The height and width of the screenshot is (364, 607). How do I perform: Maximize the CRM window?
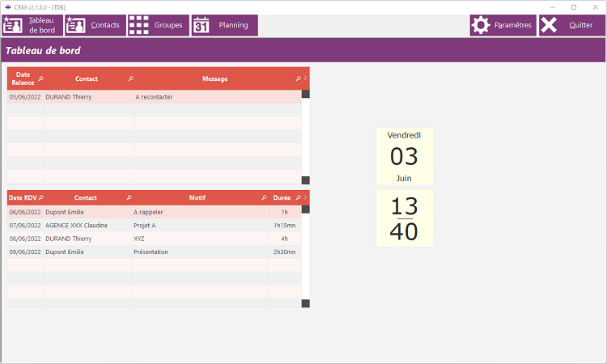[x=574, y=7]
